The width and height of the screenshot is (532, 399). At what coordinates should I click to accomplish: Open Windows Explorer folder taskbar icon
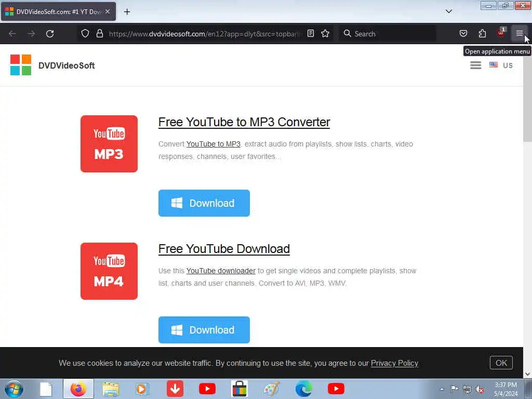point(111,389)
